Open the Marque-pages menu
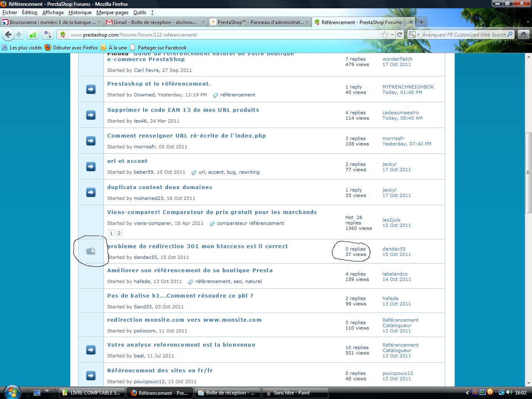This screenshot has height=399, width=532. coord(112,12)
